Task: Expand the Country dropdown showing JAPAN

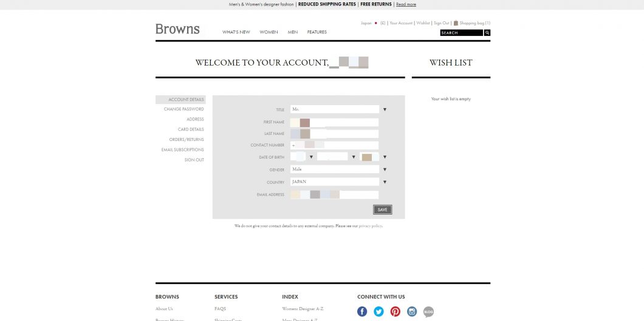Action: (x=385, y=182)
